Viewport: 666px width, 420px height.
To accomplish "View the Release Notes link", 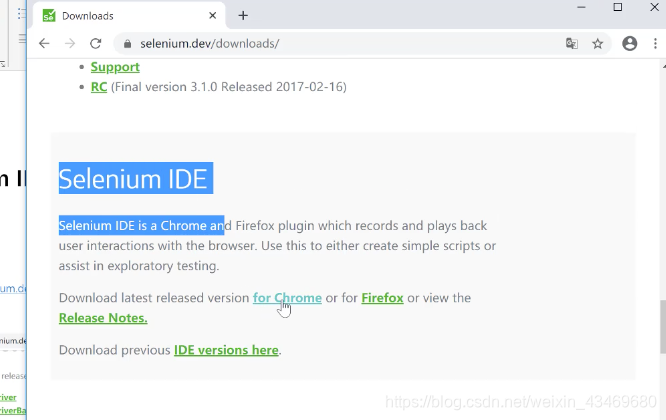I will tap(103, 318).
